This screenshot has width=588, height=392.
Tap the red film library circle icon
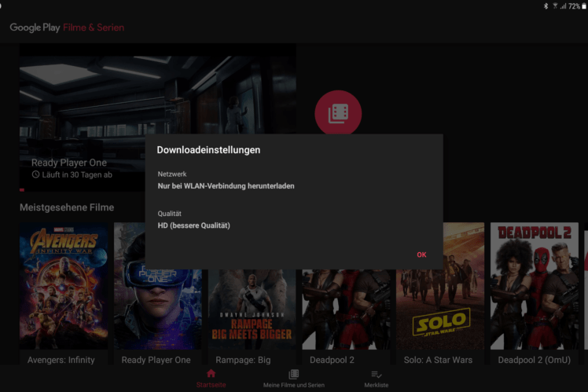tap(338, 113)
